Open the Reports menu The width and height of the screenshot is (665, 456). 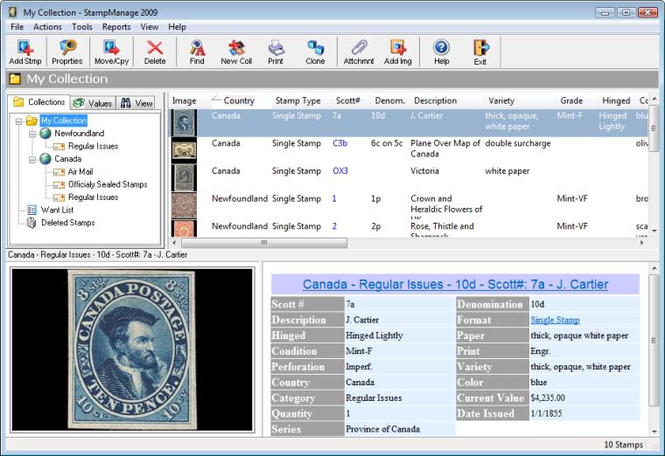[x=116, y=27]
